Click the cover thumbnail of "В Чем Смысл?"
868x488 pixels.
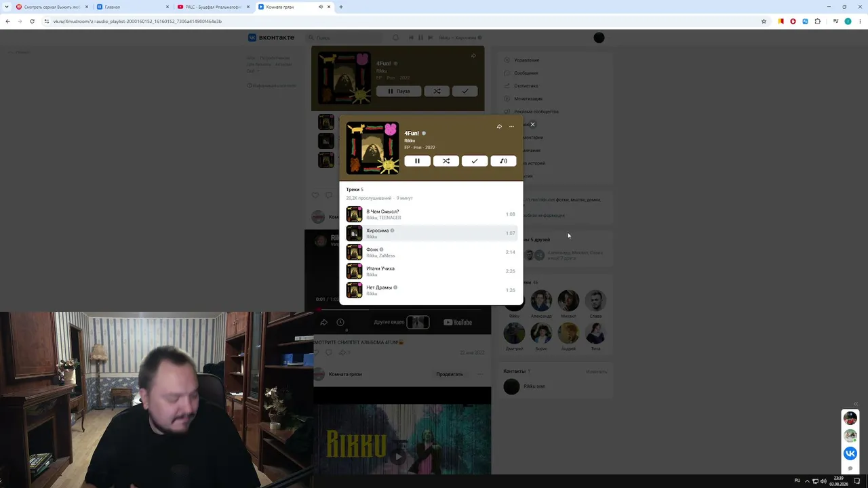[354, 214]
